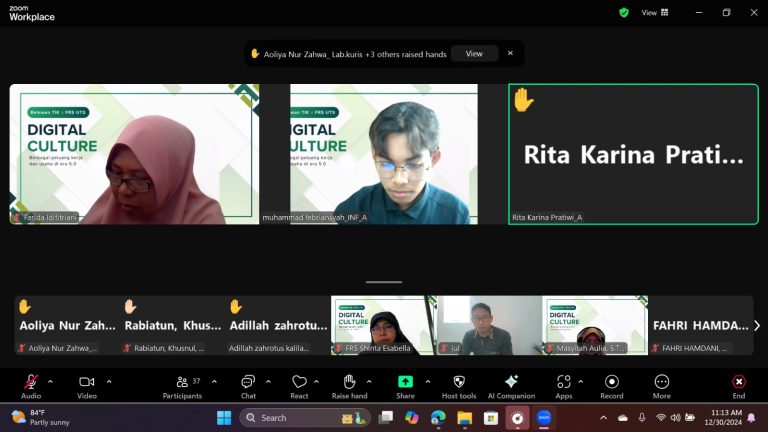
Task: Launch AI Companion
Action: [x=511, y=386]
